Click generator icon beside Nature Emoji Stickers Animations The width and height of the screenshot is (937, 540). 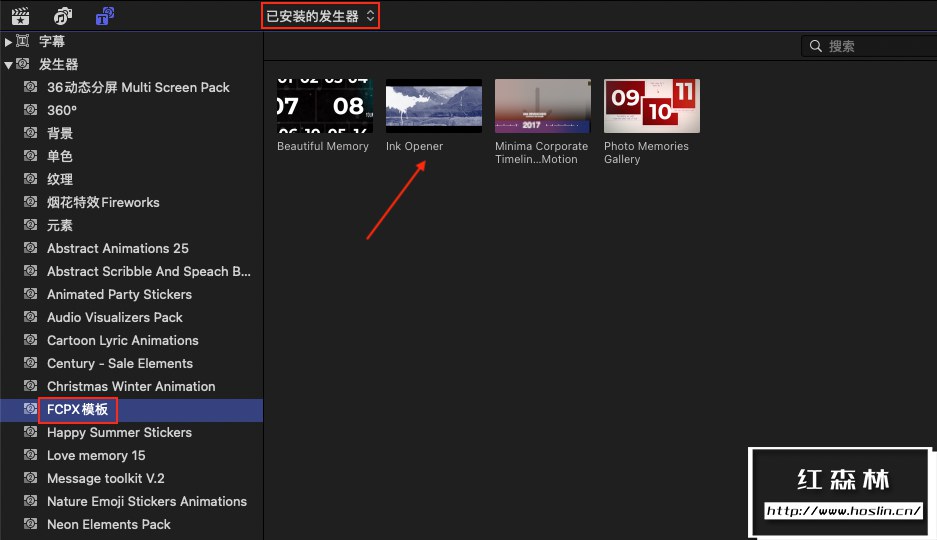[x=30, y=501]
